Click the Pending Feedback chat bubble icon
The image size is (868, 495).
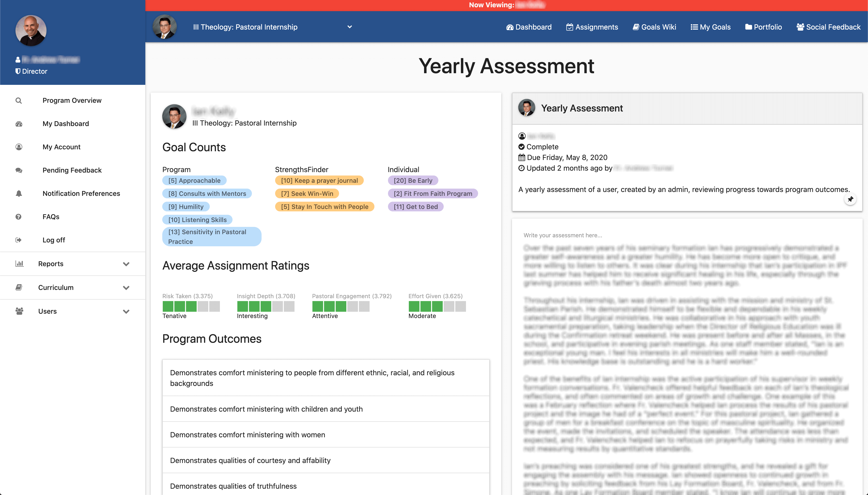coord(19,170)
